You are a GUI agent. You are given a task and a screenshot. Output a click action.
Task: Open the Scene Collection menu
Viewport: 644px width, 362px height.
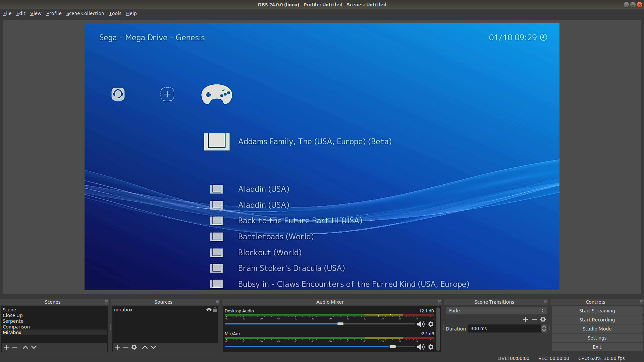85,13
